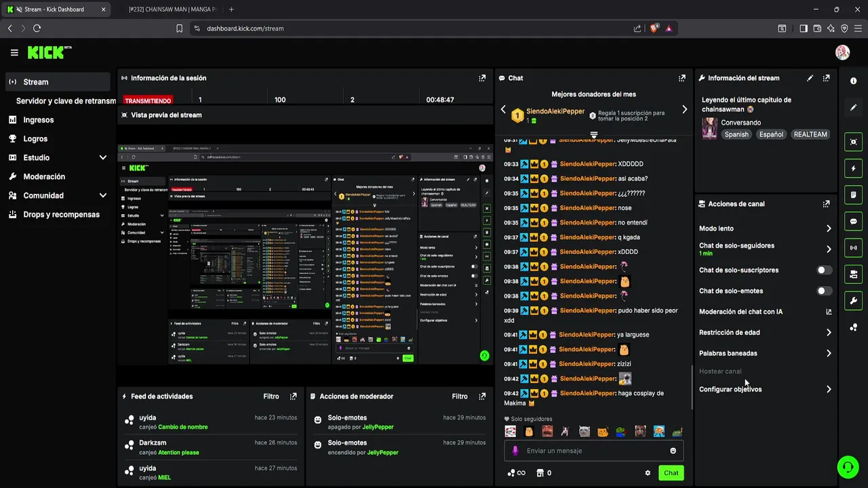Click the chat scrollbar
The image size is (868, 488).
pos(692,387)
